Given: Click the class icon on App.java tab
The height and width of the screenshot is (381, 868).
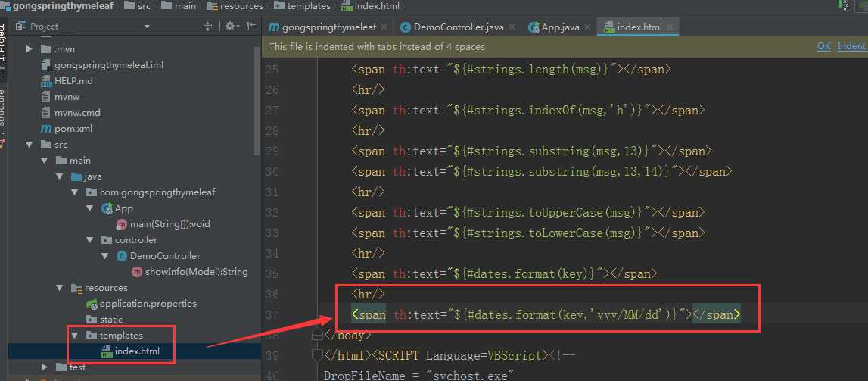Looking at the screenshot, I should point(534,27).
